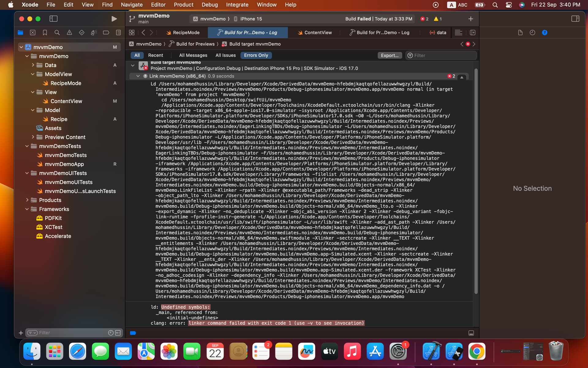Open the Issue navigator warning icon
The height and width of the screenshot is (368, 588).
point(69,33)
